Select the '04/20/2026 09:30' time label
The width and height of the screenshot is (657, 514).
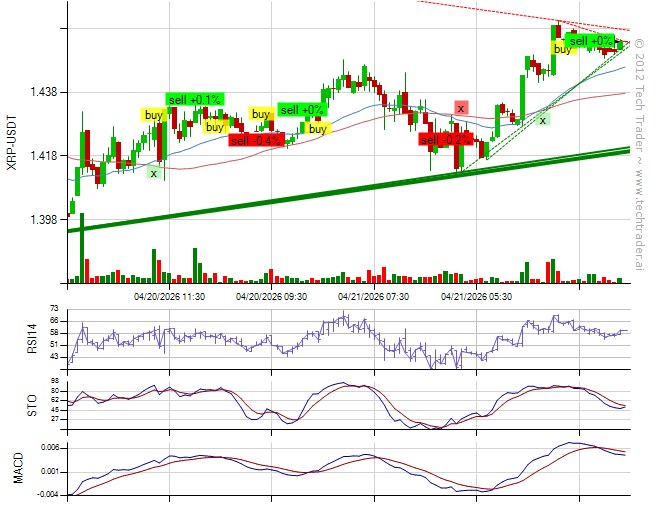click(x=271, y=297)
